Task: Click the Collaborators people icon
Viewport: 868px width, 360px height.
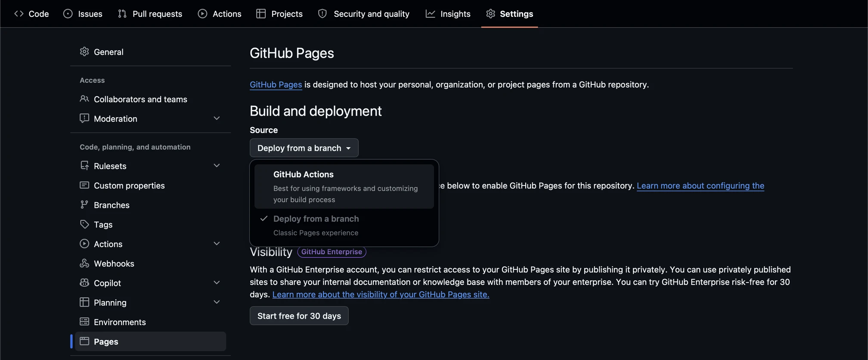Action: [84, 99]
